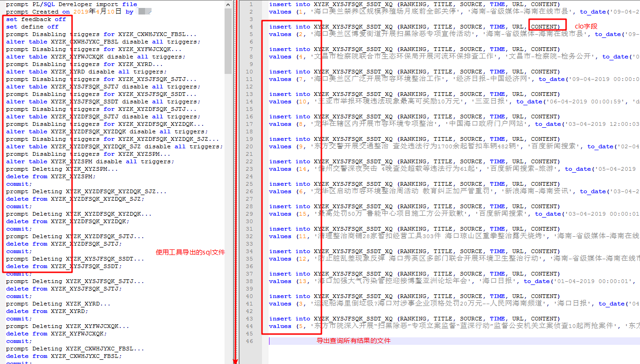Click the scroll-up arrow of the left pane
Screen dimensions: 640x364
pos(227,4)
